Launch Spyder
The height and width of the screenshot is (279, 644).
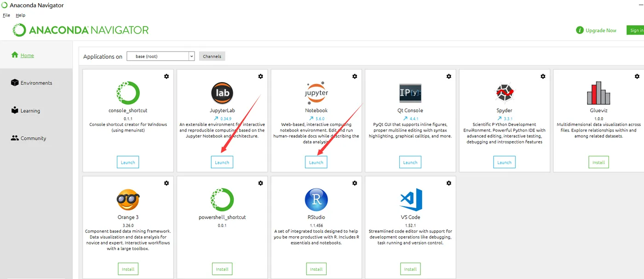click(x=505, y=162)
